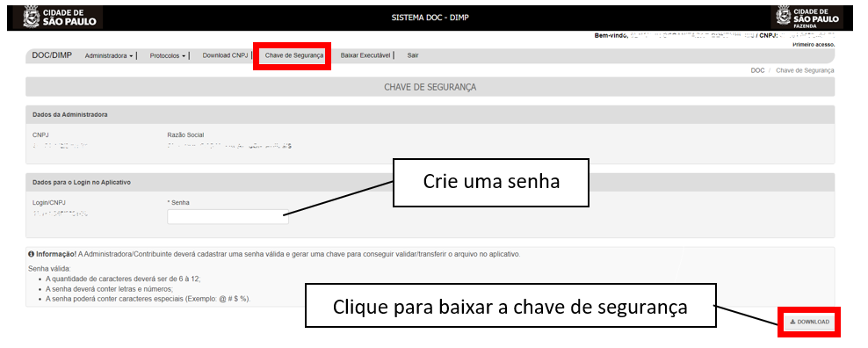Image resolution: width=868 pixels, height=348 pixels.
Task: Open the DOC/DIMP home link
Action: pos(52,55)
